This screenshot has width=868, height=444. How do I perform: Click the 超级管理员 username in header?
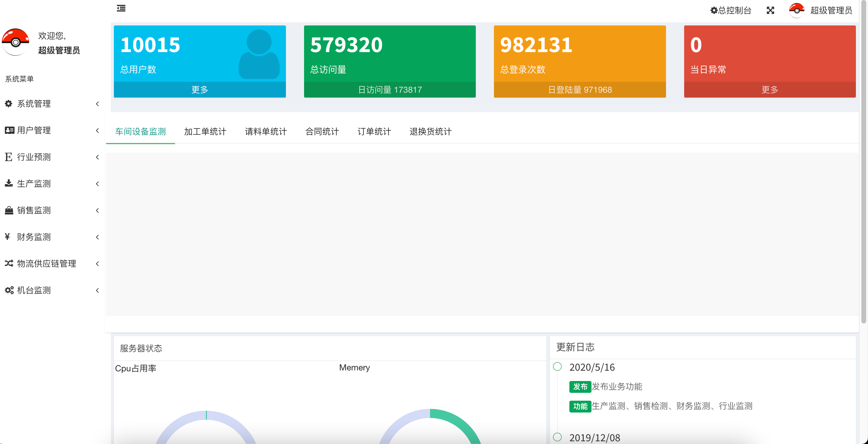831,10
